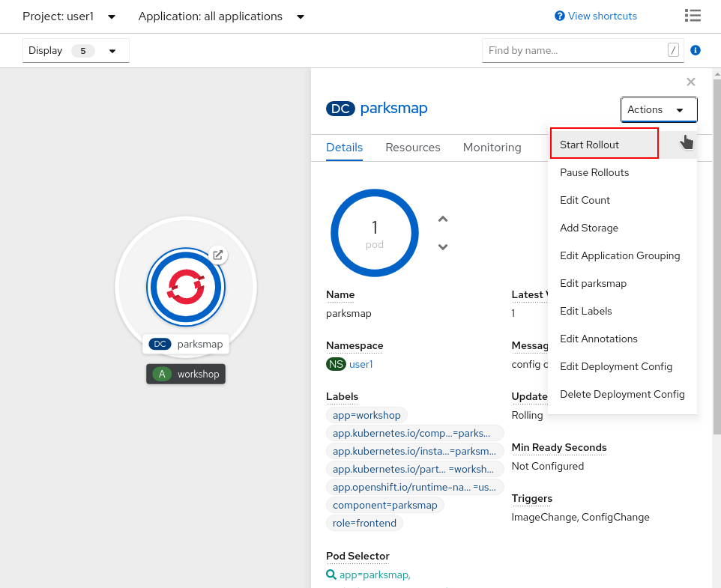This screenshot has height=588, width=721.
Task: Decrease the pod count arrow
Action: [x=443, y=246]
